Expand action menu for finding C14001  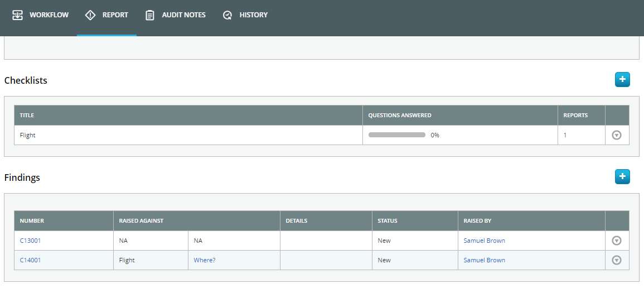point(616,260)
